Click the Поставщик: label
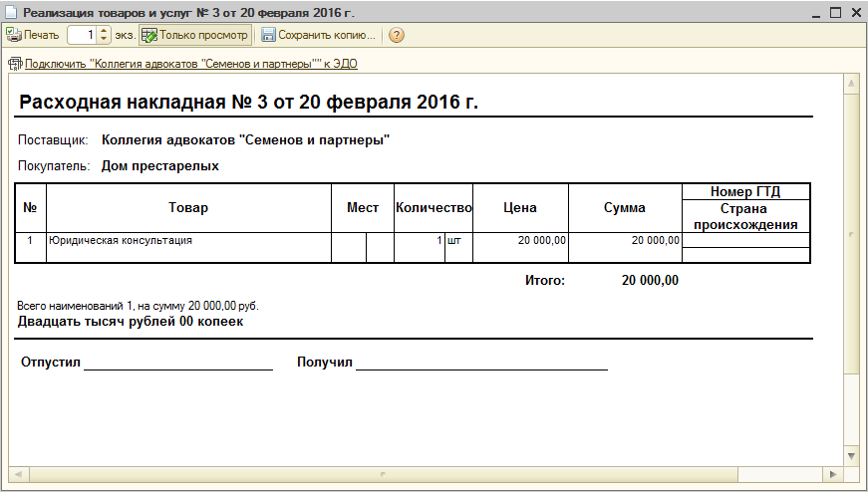This screenshot has width=868, height=492. 53,140
